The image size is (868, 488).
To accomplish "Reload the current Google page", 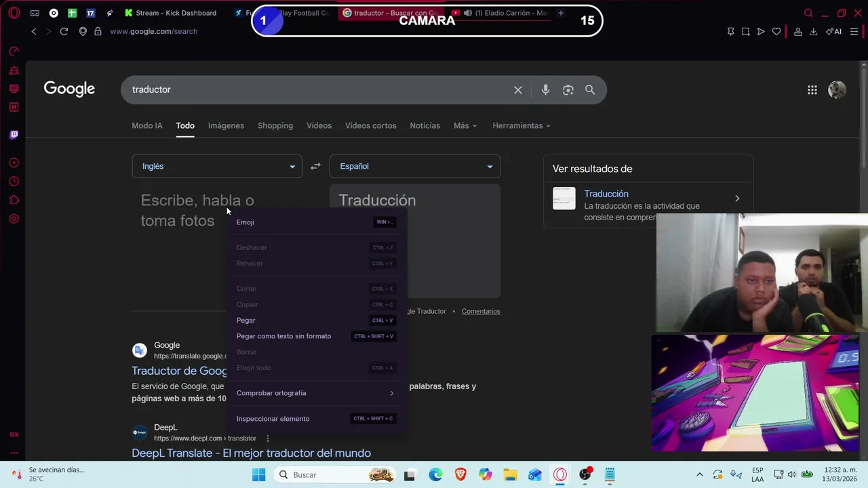I will (x=64, y=31).
